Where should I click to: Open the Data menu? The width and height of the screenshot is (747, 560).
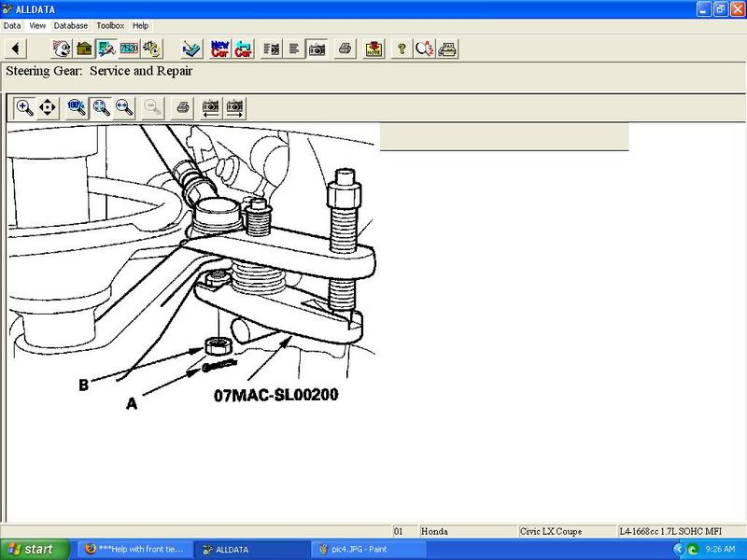point(12,25)
